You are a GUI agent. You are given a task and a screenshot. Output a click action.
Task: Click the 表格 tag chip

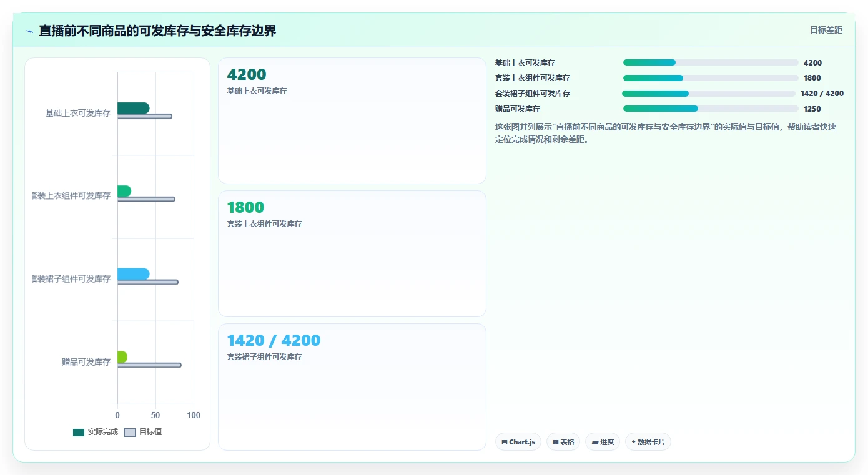563,442
